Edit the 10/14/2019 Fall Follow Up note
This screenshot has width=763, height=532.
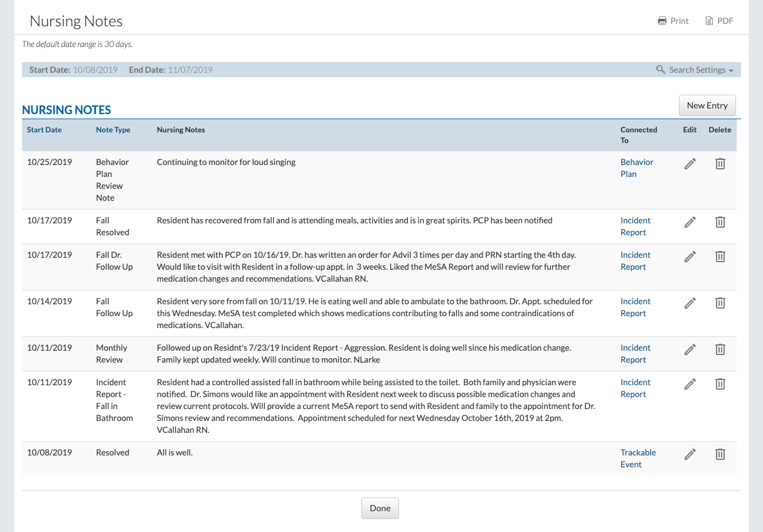[x=690, y=303]
